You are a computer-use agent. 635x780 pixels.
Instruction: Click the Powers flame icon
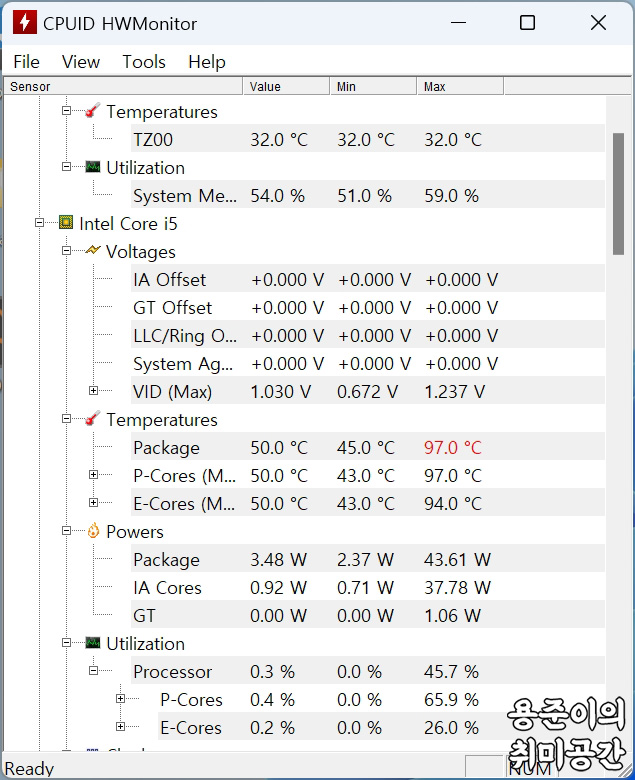tap(93, 531)
